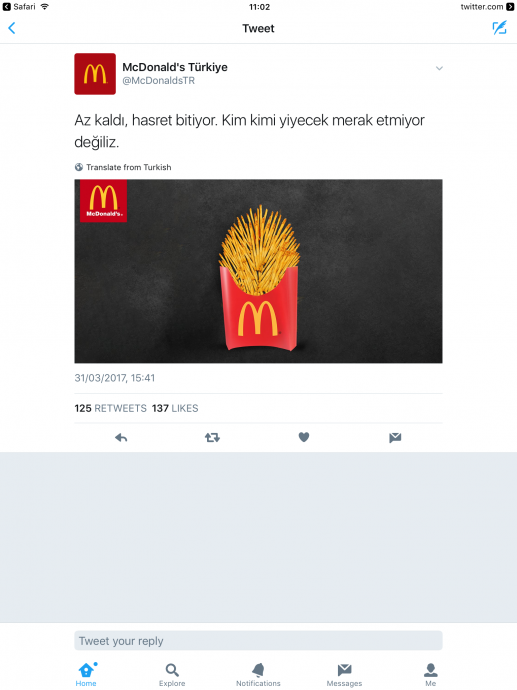Tap the blue back arrow
The width and height of the screenshot is (517, 690).
click(12, 28)
